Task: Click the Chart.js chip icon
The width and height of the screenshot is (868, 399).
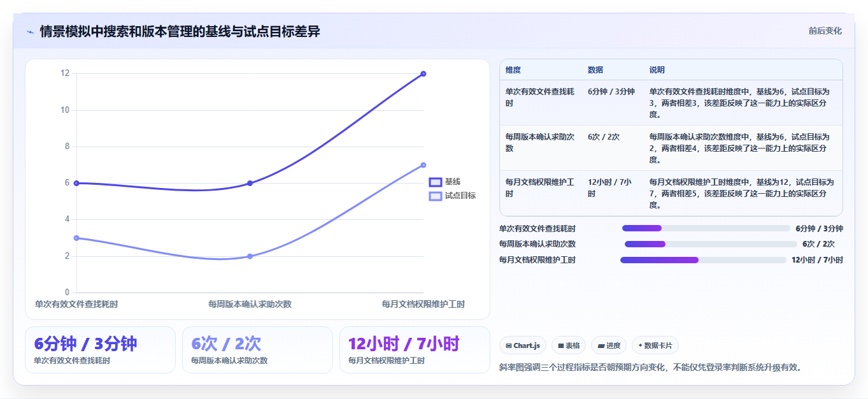Action: pyautogui.click(x=509, y=345)
